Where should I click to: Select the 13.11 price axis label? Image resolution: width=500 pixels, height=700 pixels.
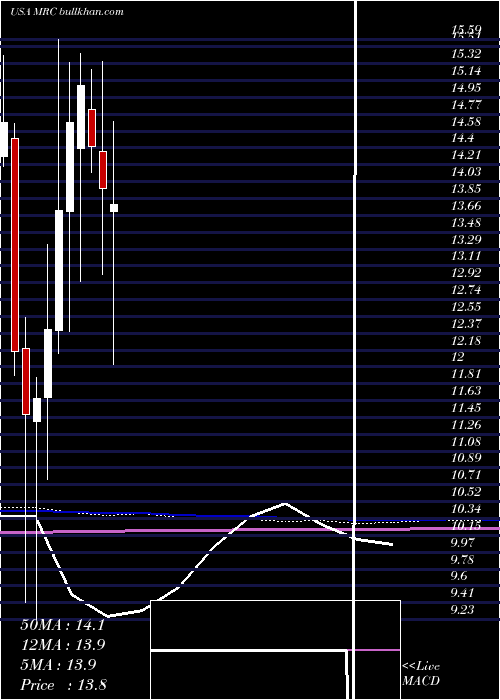point(466,256)
